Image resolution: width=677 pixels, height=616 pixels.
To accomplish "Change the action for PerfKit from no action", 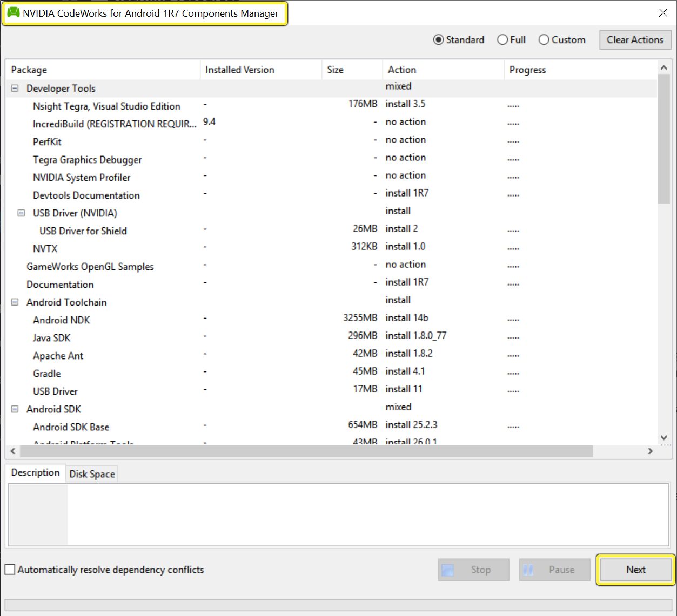I will coord(405,139).
